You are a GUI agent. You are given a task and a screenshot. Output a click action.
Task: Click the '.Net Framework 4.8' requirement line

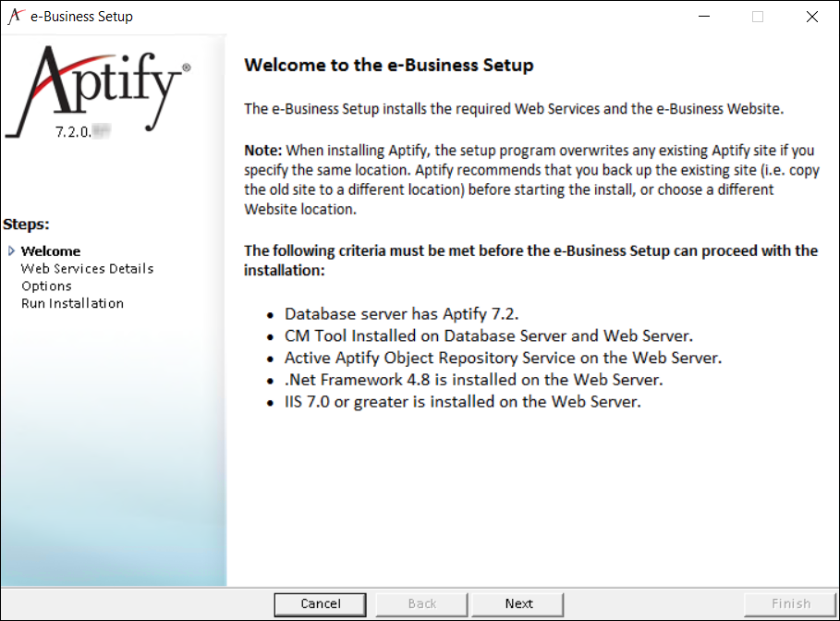click(x=473, y=380)
